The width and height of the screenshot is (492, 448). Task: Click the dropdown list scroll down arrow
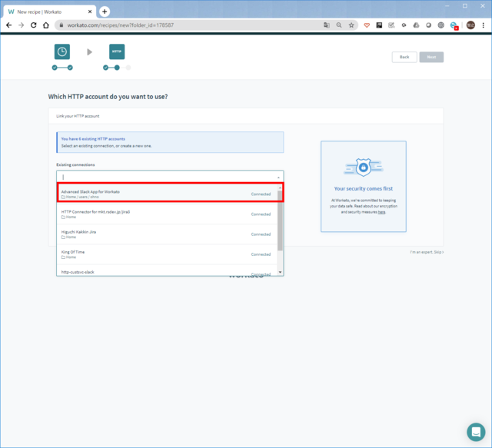point(280,272)
